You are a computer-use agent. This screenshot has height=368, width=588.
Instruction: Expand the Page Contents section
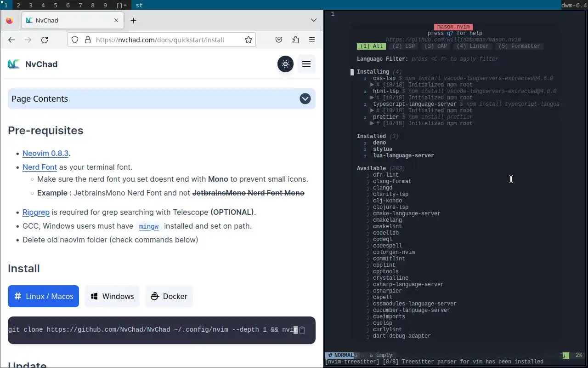(x=162, y=98)
